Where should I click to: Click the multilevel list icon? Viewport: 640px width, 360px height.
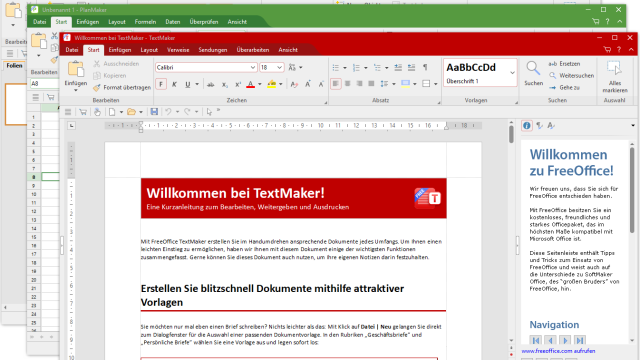tap(377, 67)
